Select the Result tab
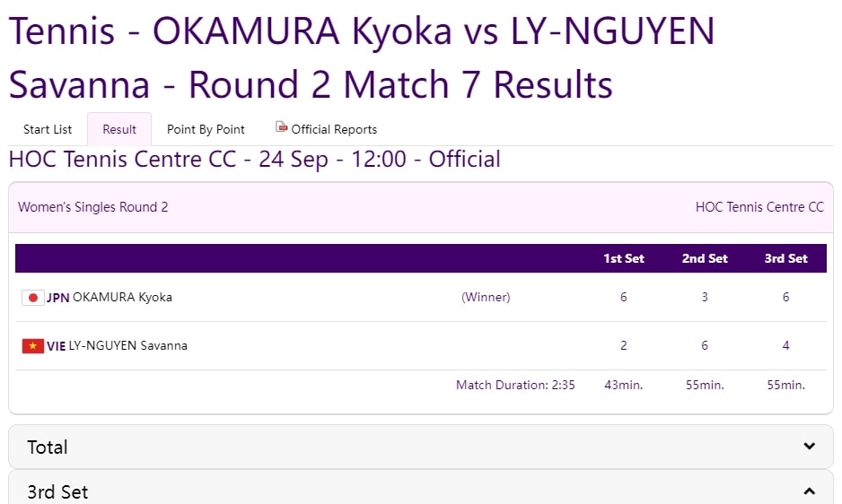 pos(119,129)
